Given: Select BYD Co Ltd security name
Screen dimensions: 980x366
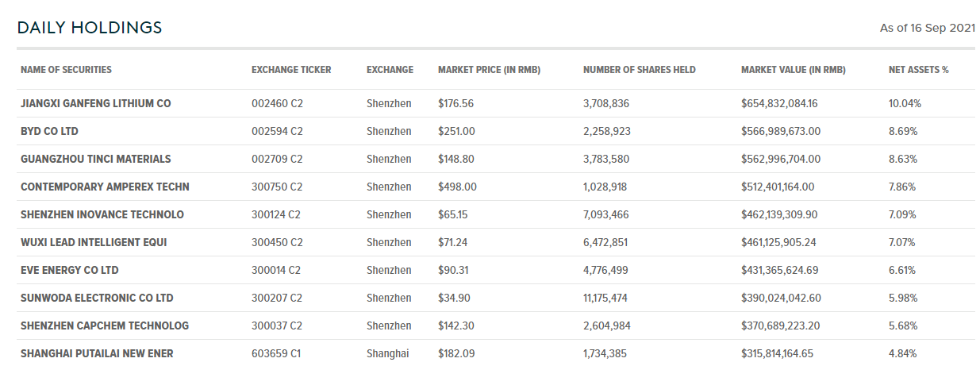Looking at the screenshot, I should coord(49,131).
